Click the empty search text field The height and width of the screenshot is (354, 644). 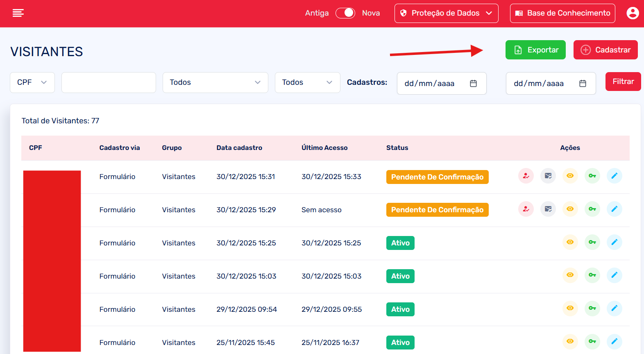(x=109, y=82)
